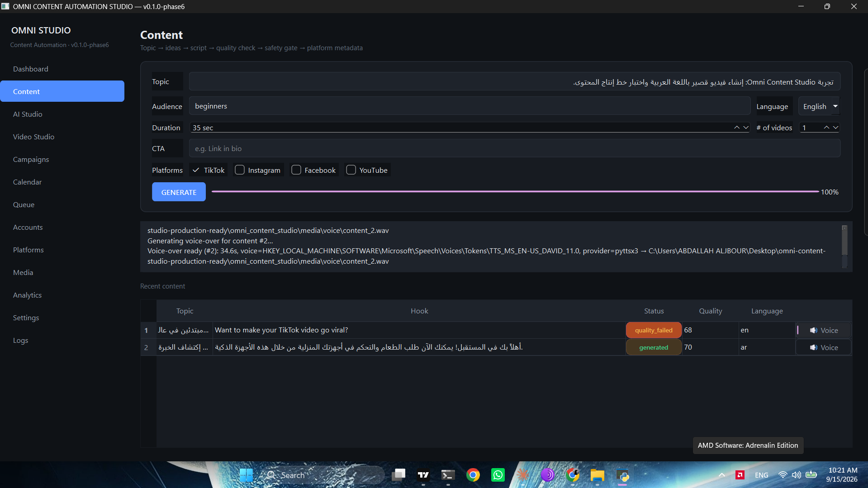This screenshot has width=868, height=488.
Task: Open the TradingView taskbar icon
Action: tap(423, 475)
